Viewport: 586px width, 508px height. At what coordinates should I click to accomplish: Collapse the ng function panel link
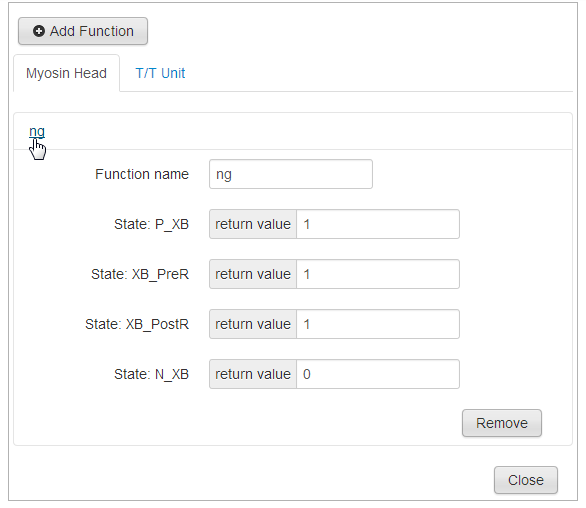coord(37,131)
